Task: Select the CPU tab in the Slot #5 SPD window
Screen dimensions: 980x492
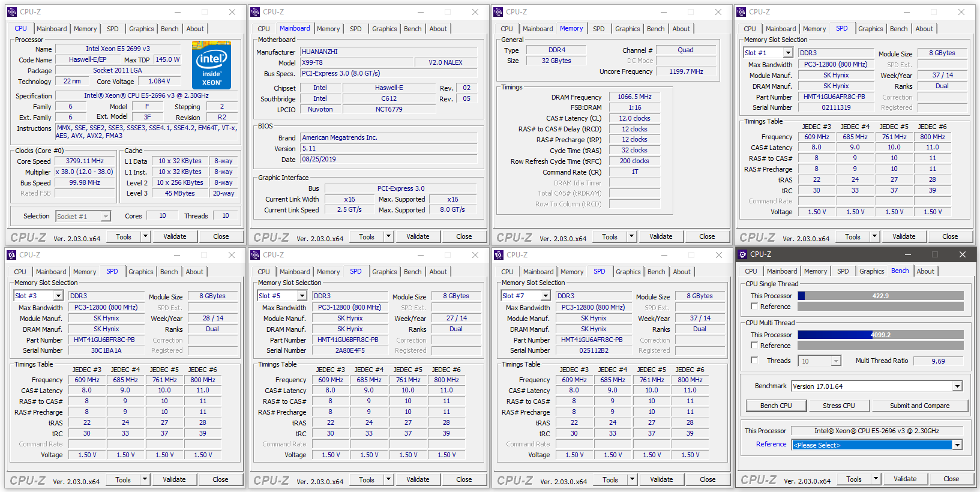Action: pos(264,272)
